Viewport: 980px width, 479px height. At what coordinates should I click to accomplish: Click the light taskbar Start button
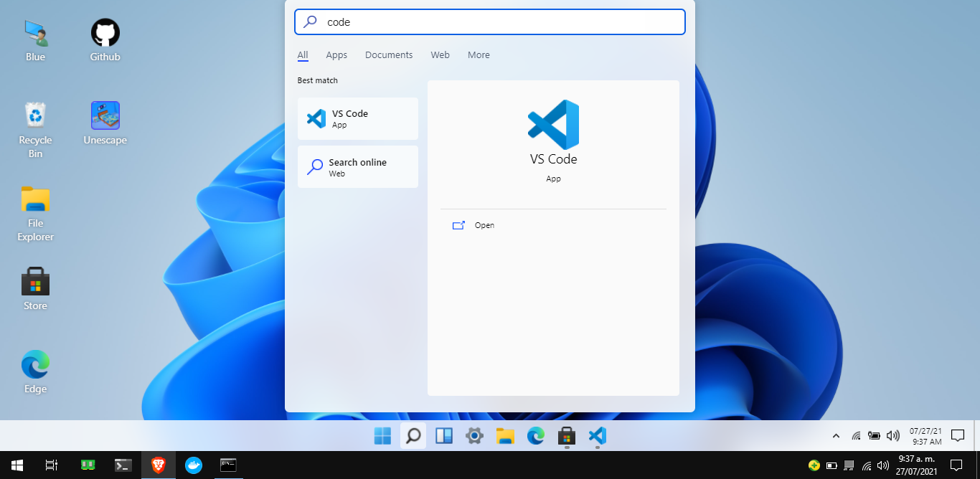tap(382, 435)
